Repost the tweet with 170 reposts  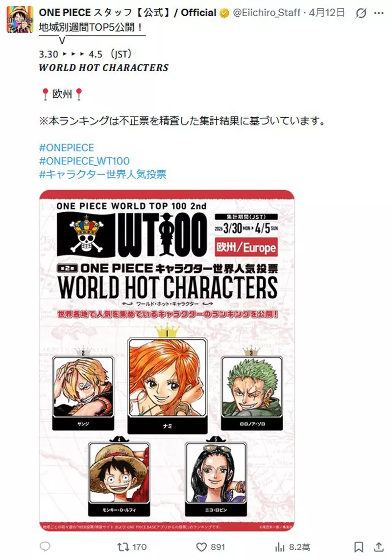pyautogui.click(x=132, y=547)
